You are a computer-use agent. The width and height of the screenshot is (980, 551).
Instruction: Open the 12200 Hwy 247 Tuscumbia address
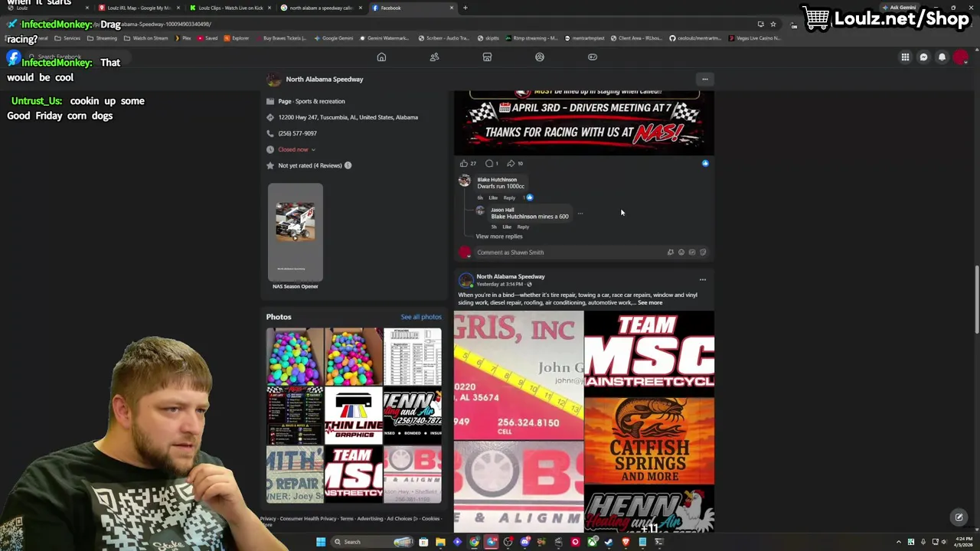(348, 117)
